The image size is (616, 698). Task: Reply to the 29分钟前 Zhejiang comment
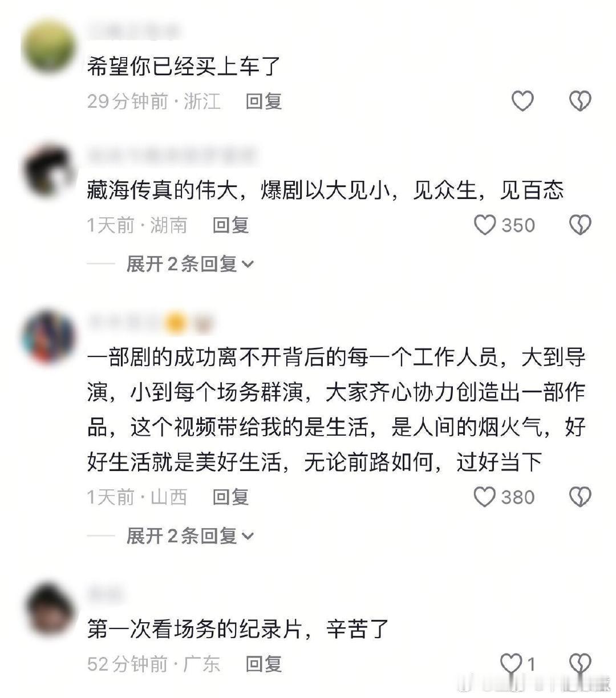[x=264, y=102]
